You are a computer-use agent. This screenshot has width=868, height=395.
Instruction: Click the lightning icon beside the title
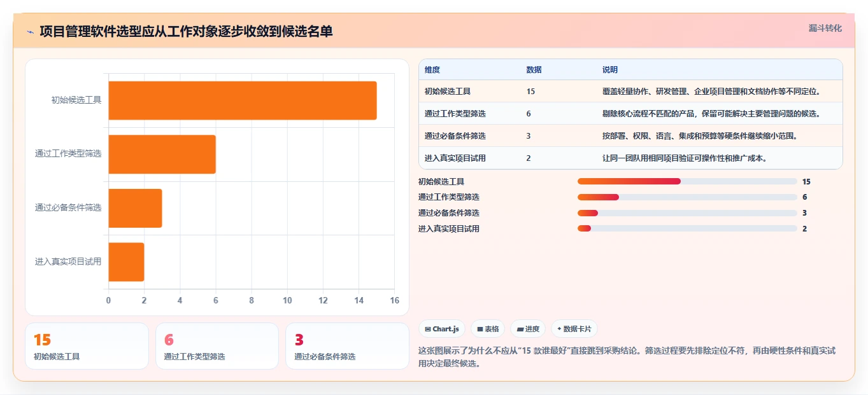click(x=30, y=32)
